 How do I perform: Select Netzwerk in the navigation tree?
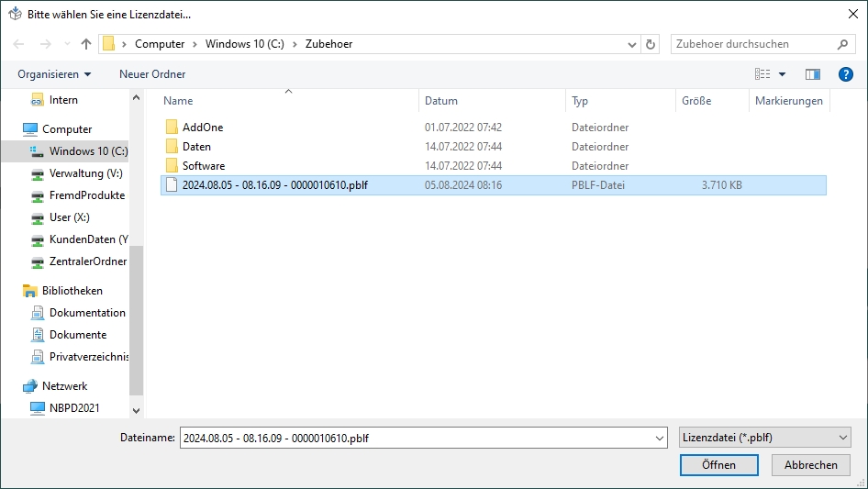click(64, 386)
